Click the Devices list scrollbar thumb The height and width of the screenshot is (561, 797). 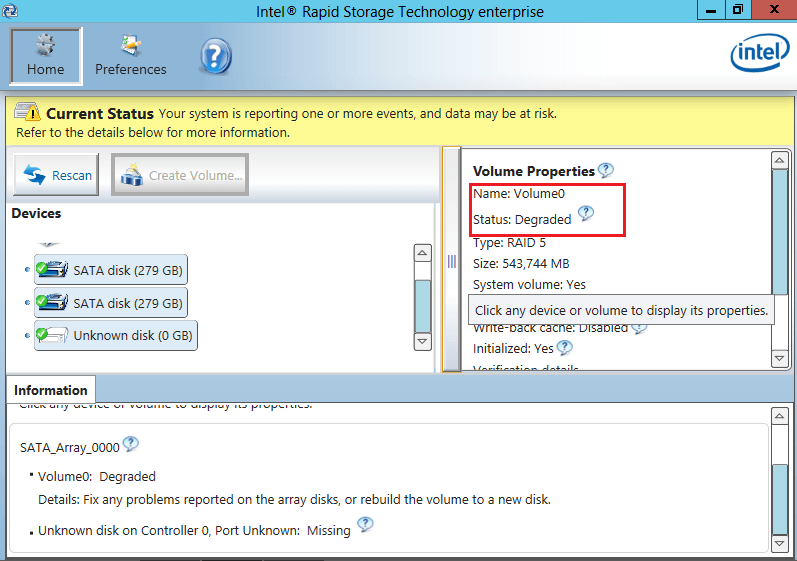pos(423,306)
